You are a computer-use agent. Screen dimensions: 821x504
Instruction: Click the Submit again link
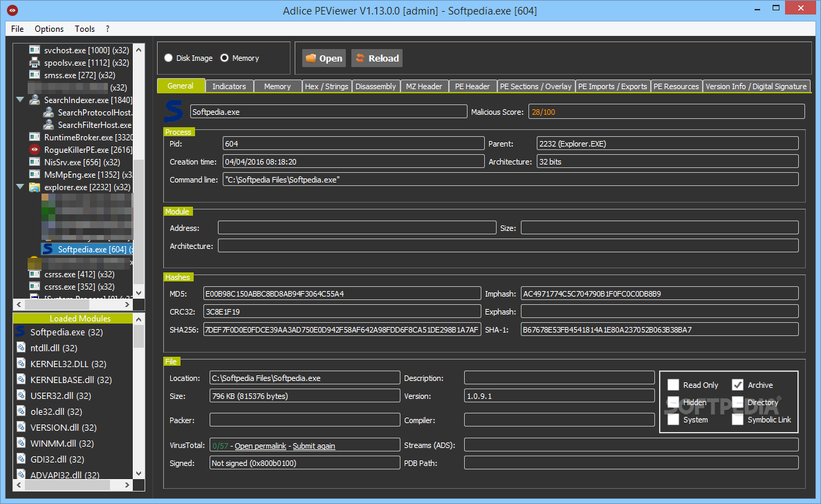[313, 446]
